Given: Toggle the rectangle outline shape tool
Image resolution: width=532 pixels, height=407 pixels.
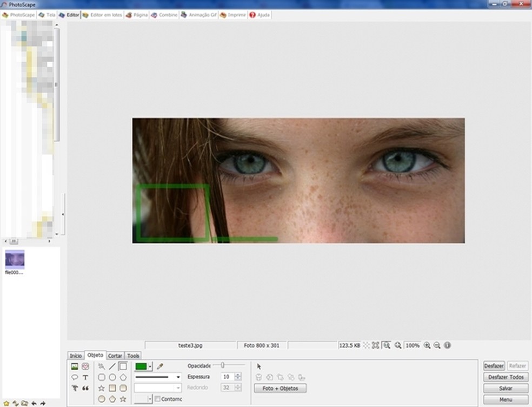Looking at the screenshot, I should [123, 366].
